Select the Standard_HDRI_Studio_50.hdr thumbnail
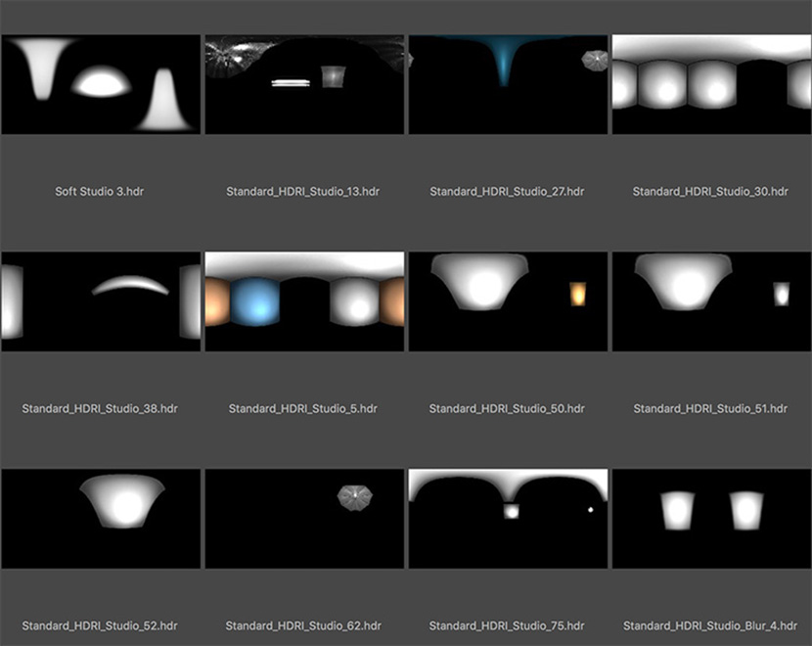 (508, 301)
